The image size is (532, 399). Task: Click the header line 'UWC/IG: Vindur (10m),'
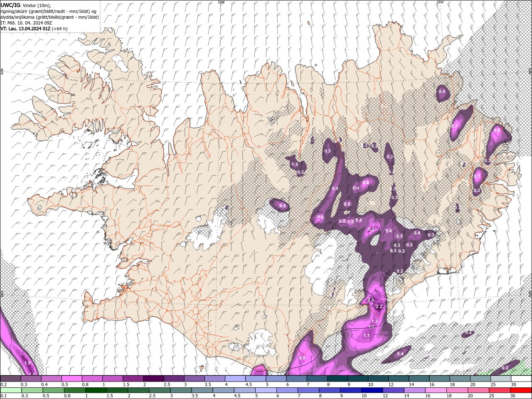[x=26, y=5]
